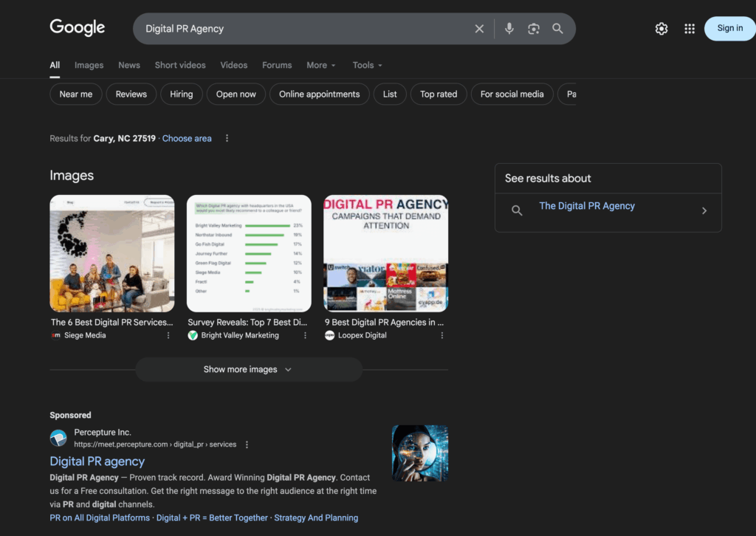Apply the Top rated filter
The height and width of the screenshot is (536, 756).
(x=439, y=94)
